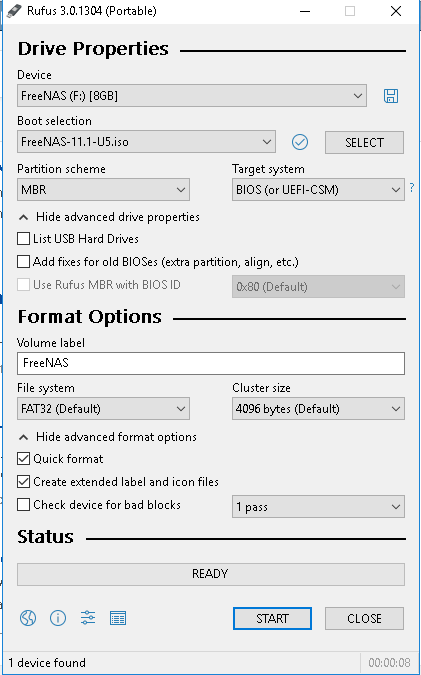Click the target system help question mark

click(412, 187)
